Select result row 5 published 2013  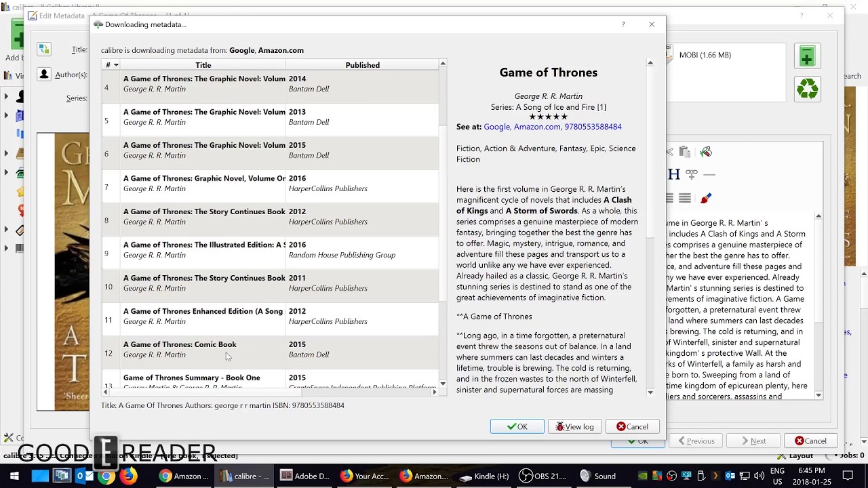[x=270, y=119]
